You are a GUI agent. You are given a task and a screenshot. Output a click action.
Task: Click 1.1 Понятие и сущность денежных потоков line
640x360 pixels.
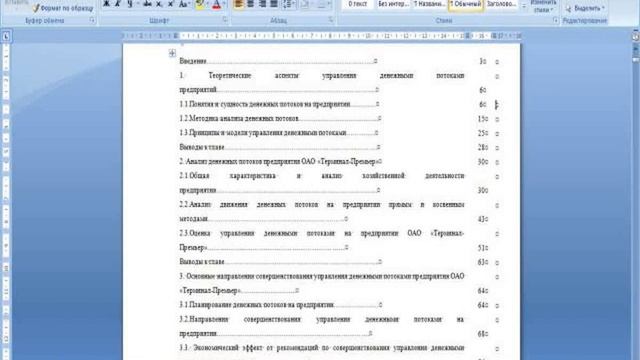279,104
